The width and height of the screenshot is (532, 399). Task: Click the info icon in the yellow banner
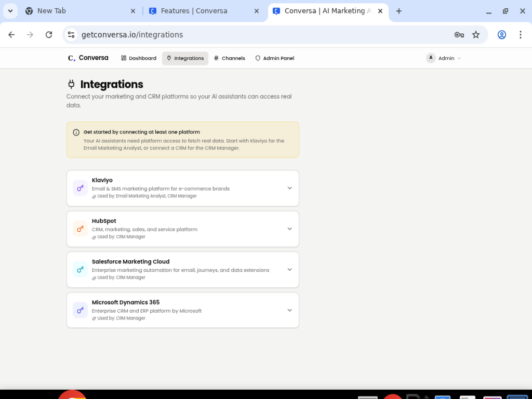(76, 132)
